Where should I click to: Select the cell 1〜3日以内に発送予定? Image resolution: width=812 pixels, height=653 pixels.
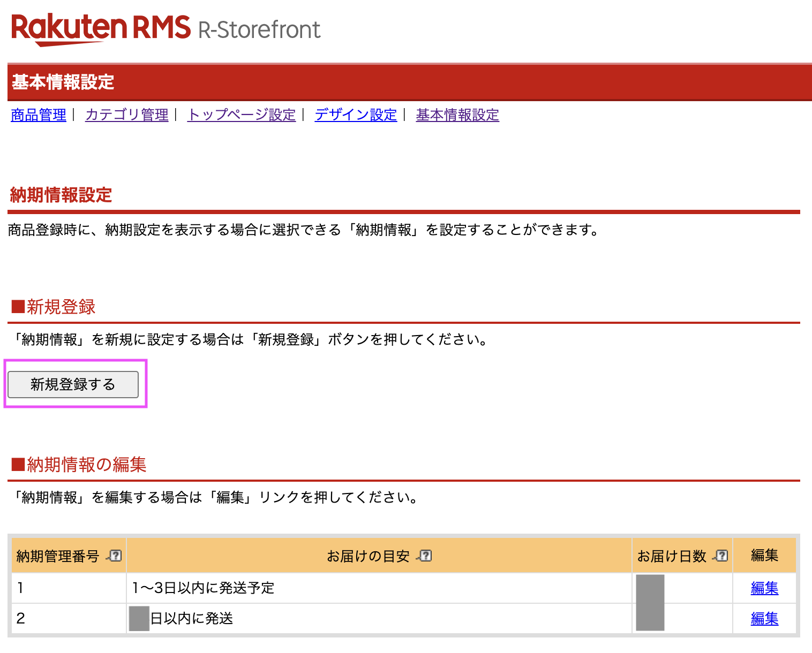point(379,588)
